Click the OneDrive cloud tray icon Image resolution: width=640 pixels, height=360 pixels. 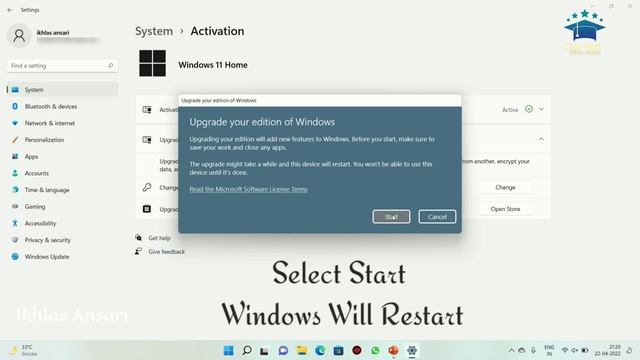[x=522, y=351]
